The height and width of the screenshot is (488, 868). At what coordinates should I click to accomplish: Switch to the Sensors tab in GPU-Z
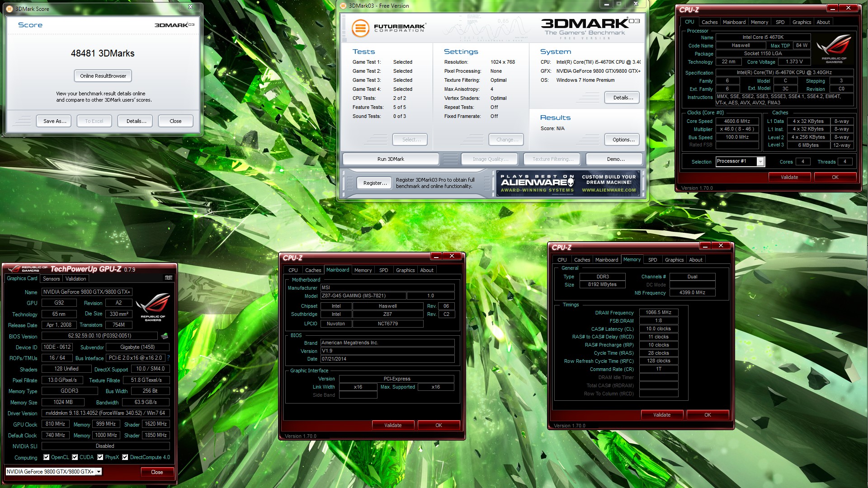pos(51,279)
